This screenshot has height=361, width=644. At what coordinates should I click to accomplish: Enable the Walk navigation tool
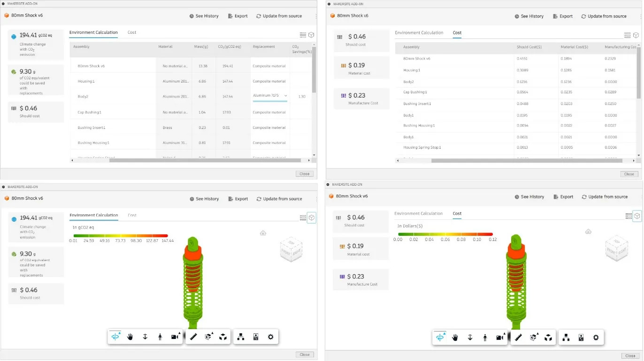160,336
